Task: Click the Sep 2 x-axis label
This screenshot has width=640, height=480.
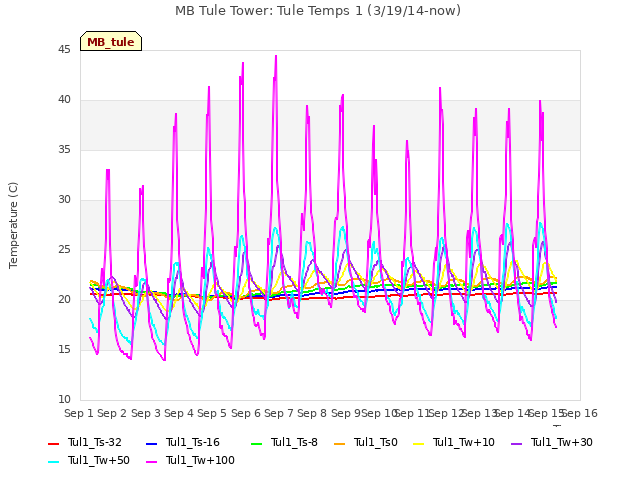Action: (112, 413)
